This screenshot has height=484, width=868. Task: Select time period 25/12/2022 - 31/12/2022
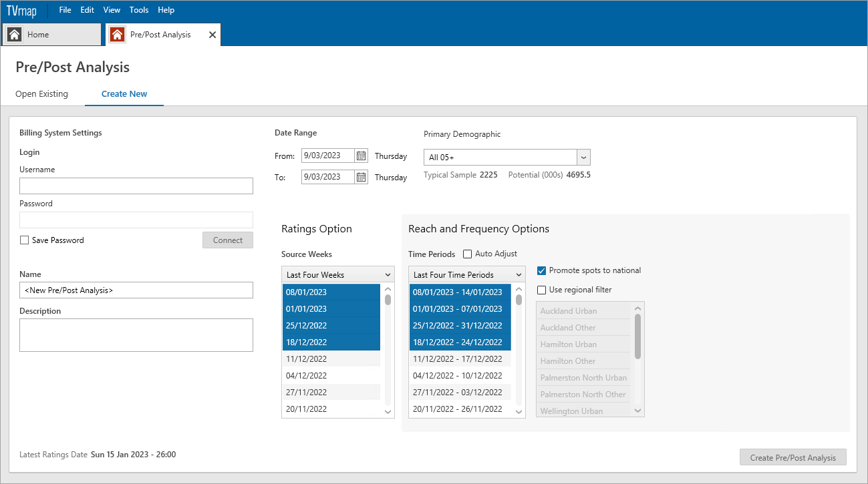[460, 325]
